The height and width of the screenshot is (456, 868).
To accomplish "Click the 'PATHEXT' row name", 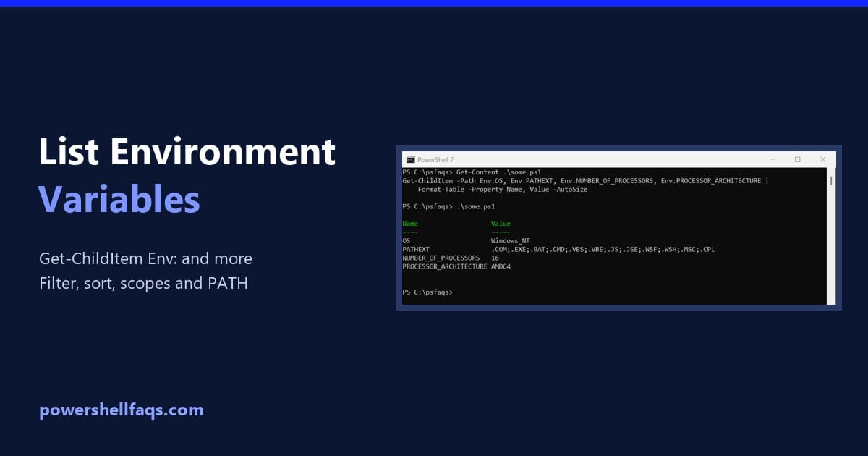I will [416, 249].
